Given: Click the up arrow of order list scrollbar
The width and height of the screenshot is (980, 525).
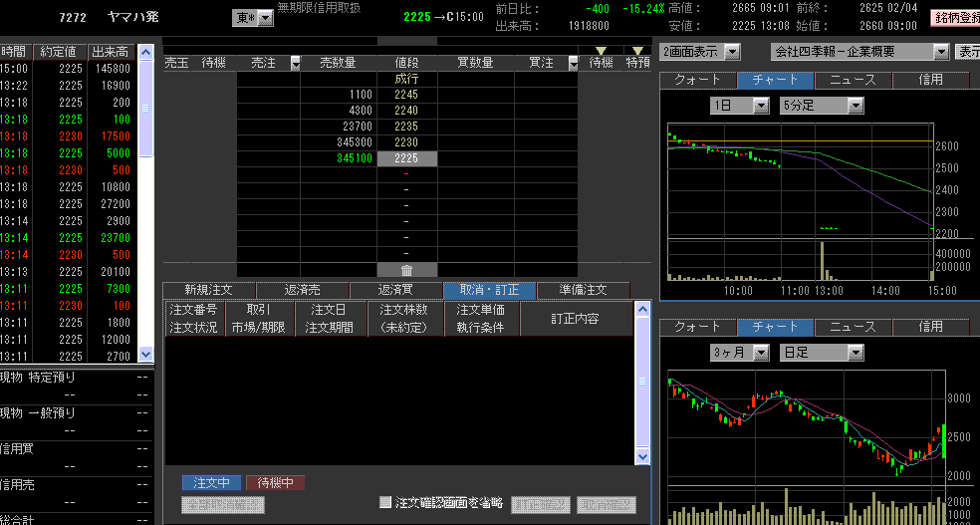Looking at the screenshot, I should pos(642,310).
